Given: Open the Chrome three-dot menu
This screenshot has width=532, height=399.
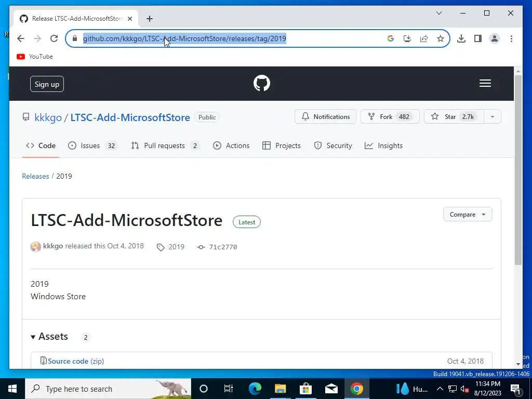Looking at the screenshot, I should 511,38.
